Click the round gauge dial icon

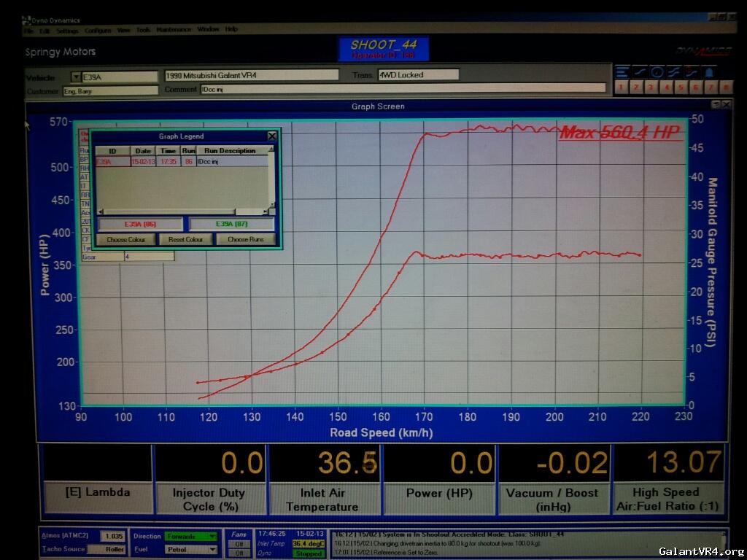(657, 72)
